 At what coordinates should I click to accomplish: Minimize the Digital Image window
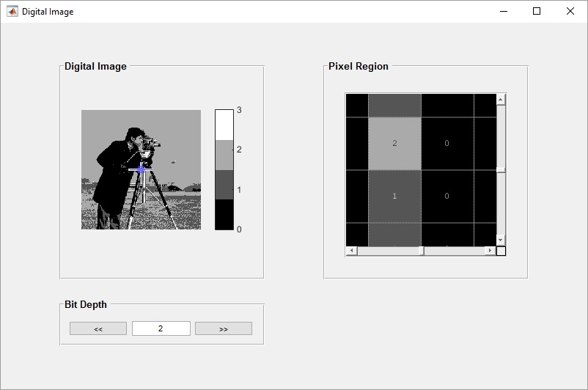(504, 11)
